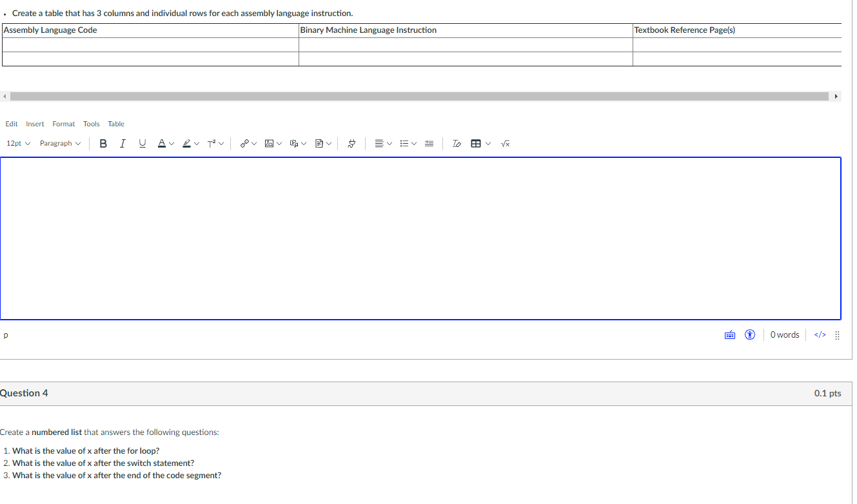Open the Edit menu
Viewport: 857px width, 504px height.
[12, 124]
